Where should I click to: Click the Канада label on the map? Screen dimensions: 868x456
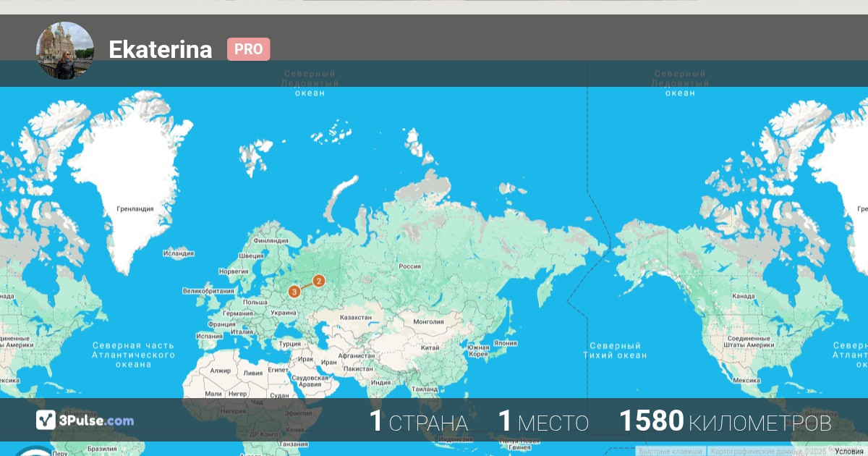tap(744, 296)
